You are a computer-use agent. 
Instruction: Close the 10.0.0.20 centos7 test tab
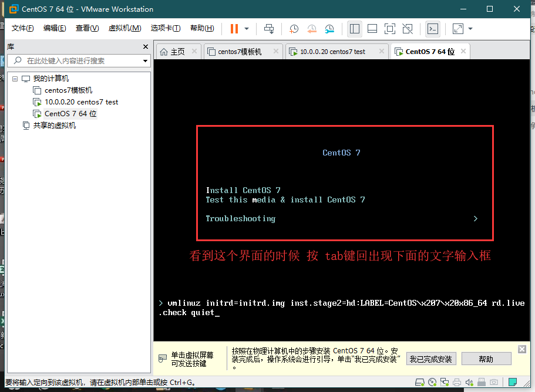[382, 51]
